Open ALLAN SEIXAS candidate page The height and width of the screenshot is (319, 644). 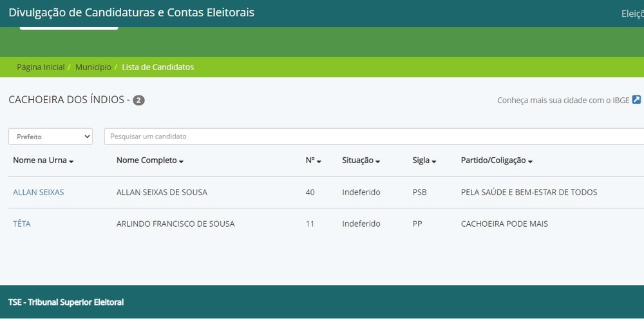click(x=39, y=192)
